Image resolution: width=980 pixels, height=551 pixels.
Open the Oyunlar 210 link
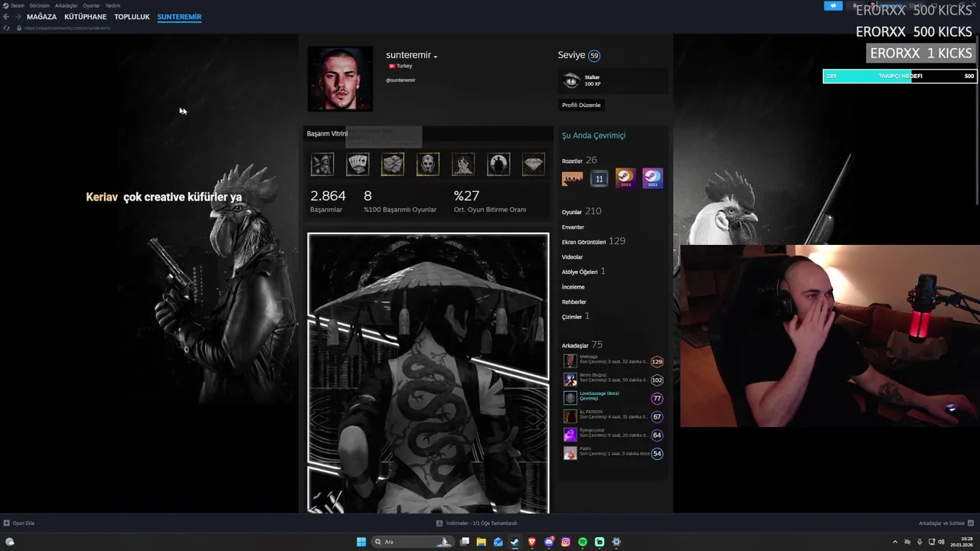coord(582,211)
